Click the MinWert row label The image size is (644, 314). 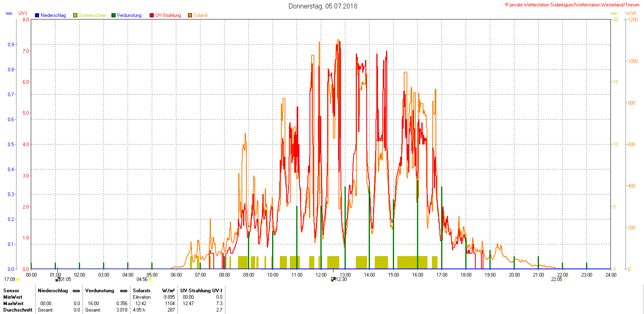pyautogui.click(x=12, y=297)
